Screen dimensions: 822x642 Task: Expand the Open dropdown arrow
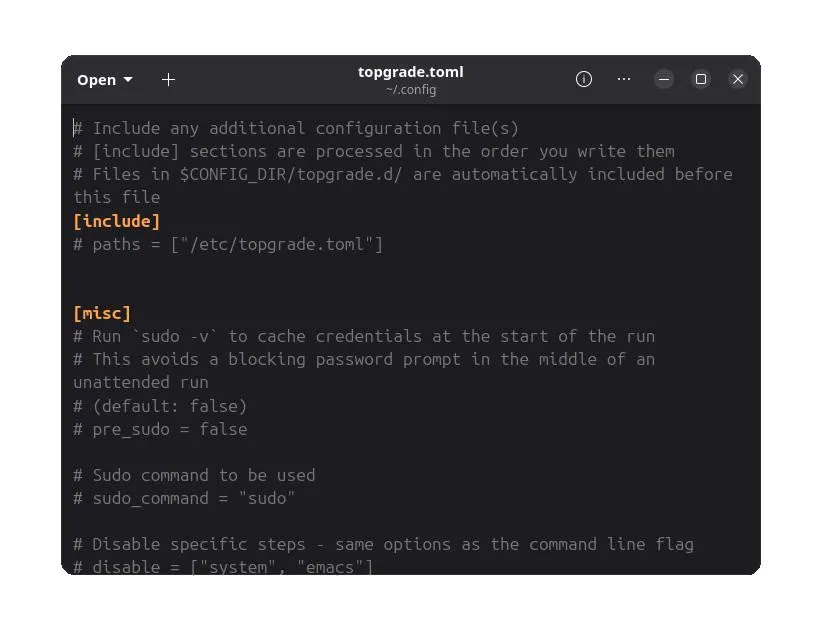(x=128, y=80)
